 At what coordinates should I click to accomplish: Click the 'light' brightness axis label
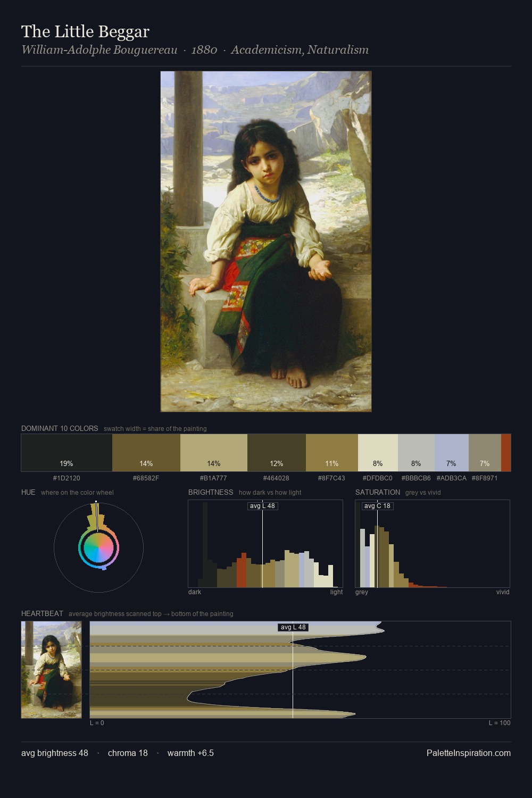(336, 592)
